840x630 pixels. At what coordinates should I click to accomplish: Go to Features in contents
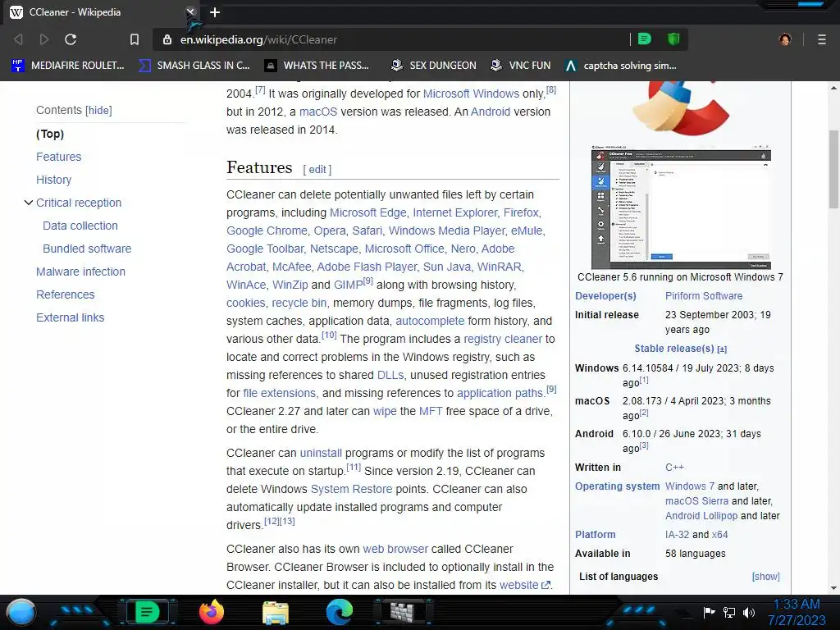59,157
